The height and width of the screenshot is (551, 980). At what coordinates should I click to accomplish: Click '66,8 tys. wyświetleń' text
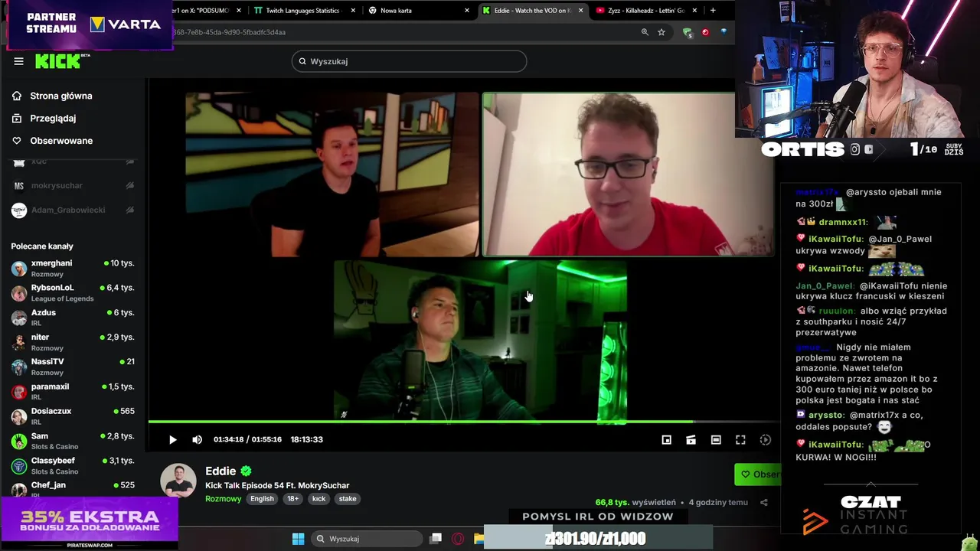click(x=635, y=502)
